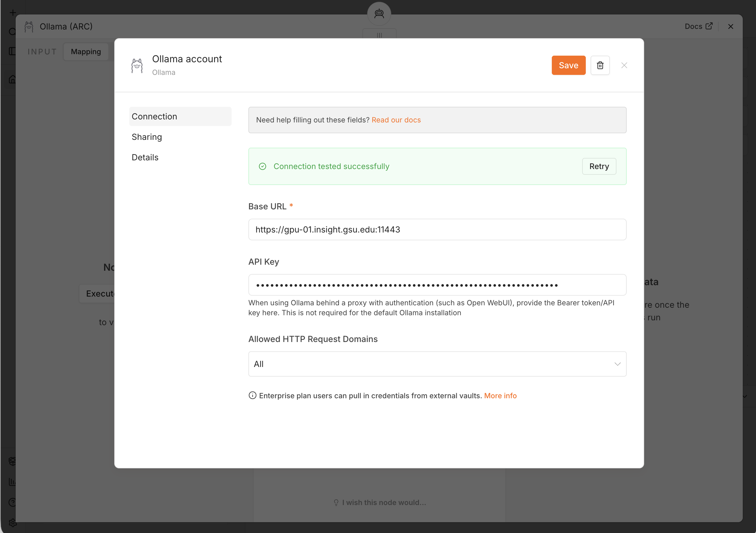The image size is (756, 533).
Task: Focus the API Key field
Action: point(437,285)
